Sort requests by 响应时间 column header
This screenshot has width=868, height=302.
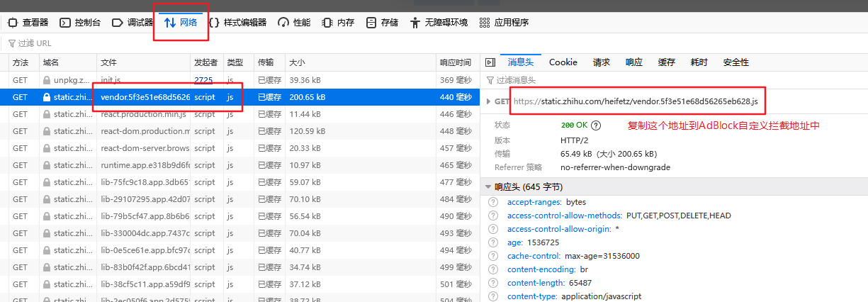pos(455,62)
